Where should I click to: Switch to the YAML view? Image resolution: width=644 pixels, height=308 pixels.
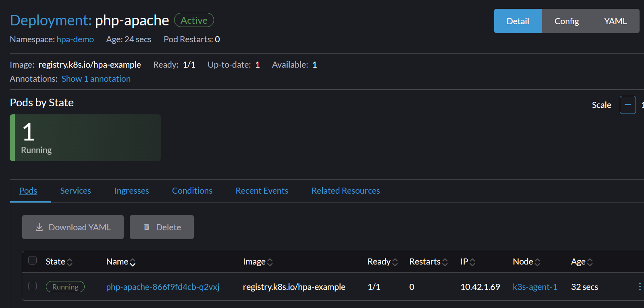pos(615,21)
